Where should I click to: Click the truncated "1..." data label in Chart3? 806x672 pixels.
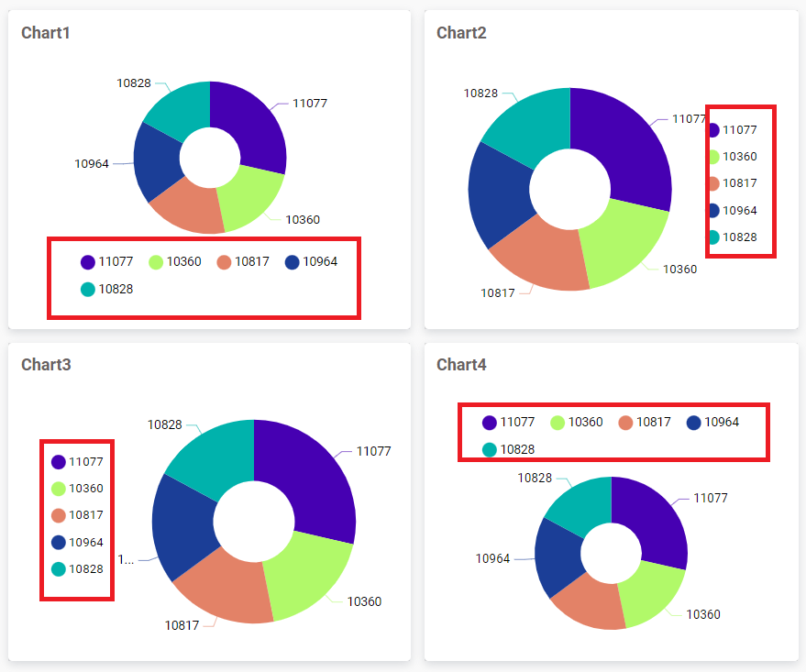[127, 559]
